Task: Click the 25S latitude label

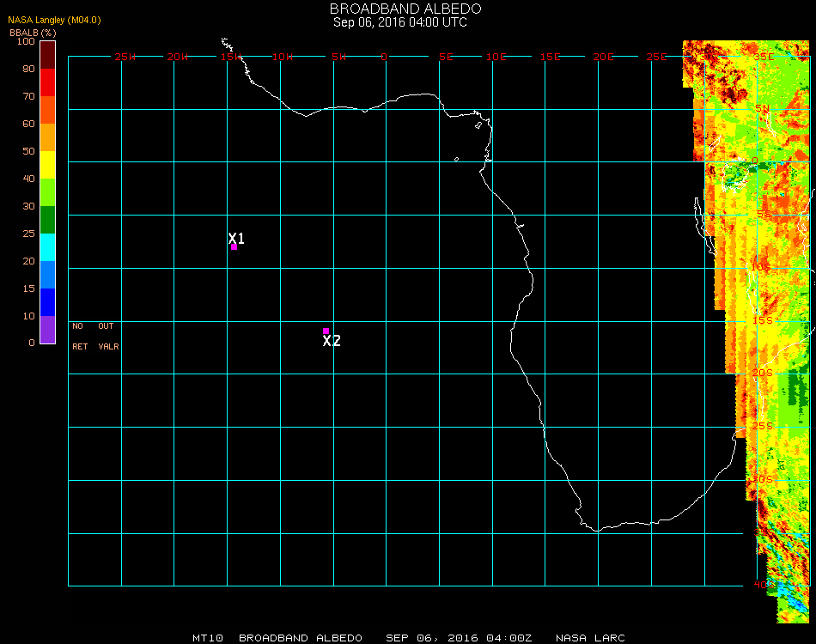Action: click(763, 426)
